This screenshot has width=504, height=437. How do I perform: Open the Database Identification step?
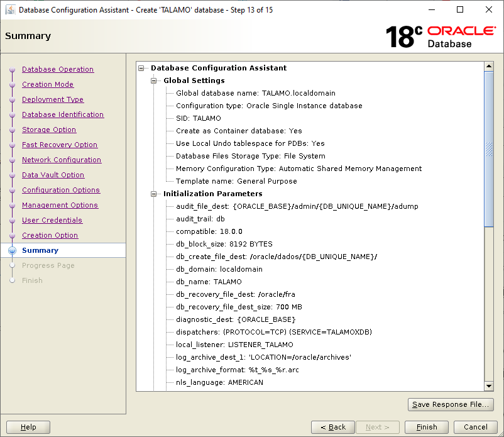coord(63,114)
